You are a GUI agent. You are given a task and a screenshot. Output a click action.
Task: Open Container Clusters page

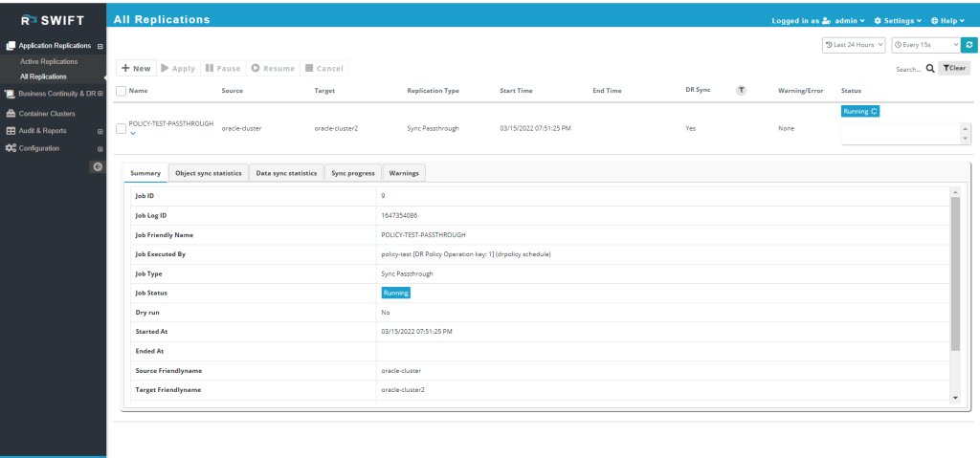click(47, 114)
